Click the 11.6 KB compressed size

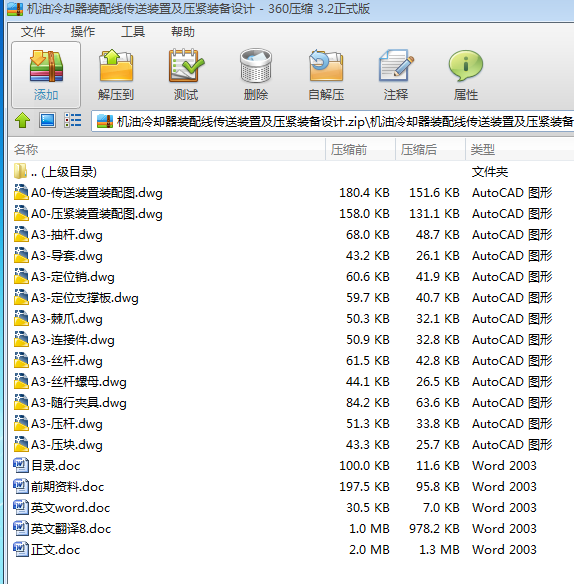[438, 466]
